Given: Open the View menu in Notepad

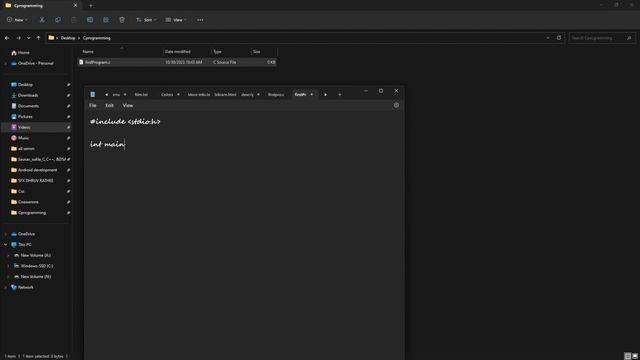Looking at the screenshot, I should 128,105.
